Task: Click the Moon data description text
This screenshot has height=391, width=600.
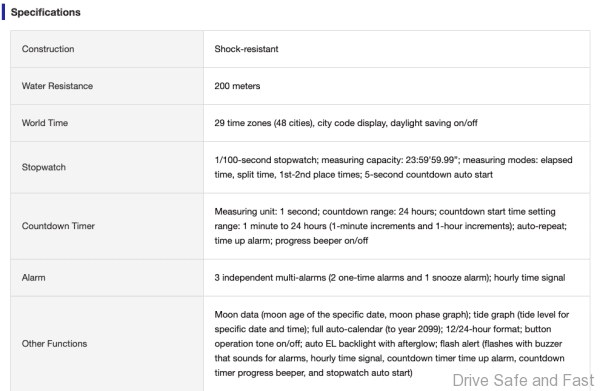Action: pos(392,344)
